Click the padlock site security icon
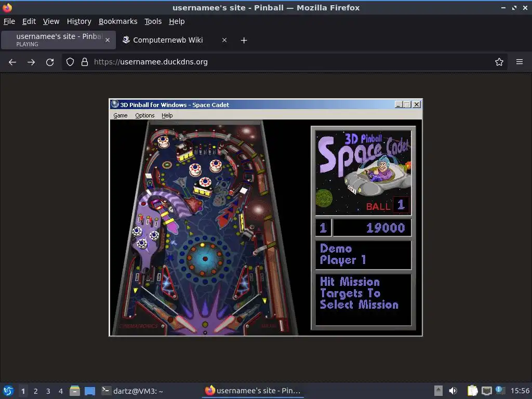This screenshot has height=399, width=532. pyautogui.click(x=85, y=62)
